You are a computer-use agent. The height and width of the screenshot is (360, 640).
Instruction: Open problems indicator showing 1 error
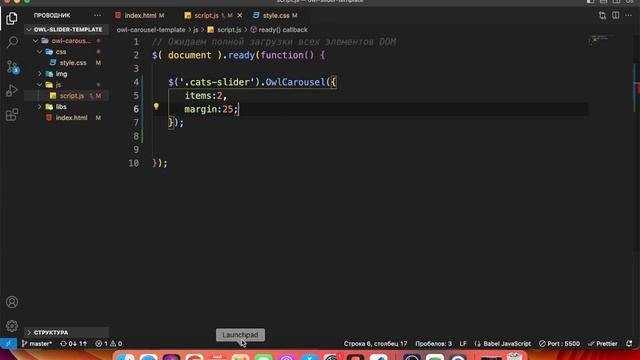pyautogui.click(x=109, y=344)
